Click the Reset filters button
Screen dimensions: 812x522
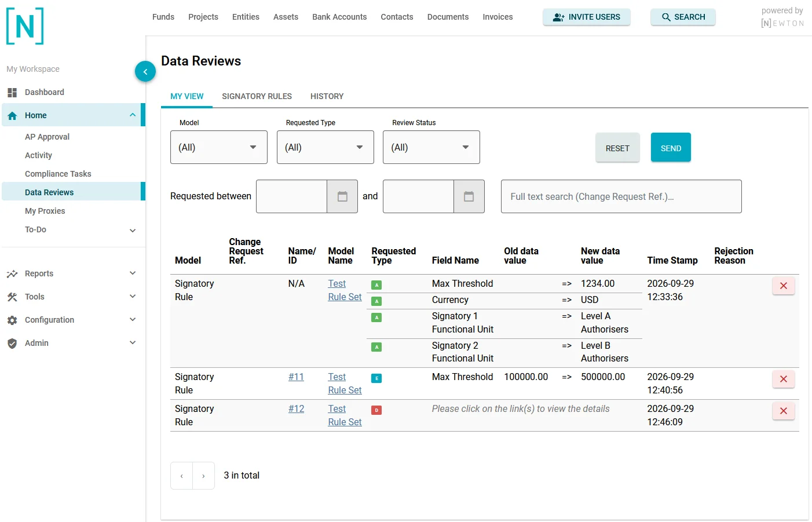point(617,148)
